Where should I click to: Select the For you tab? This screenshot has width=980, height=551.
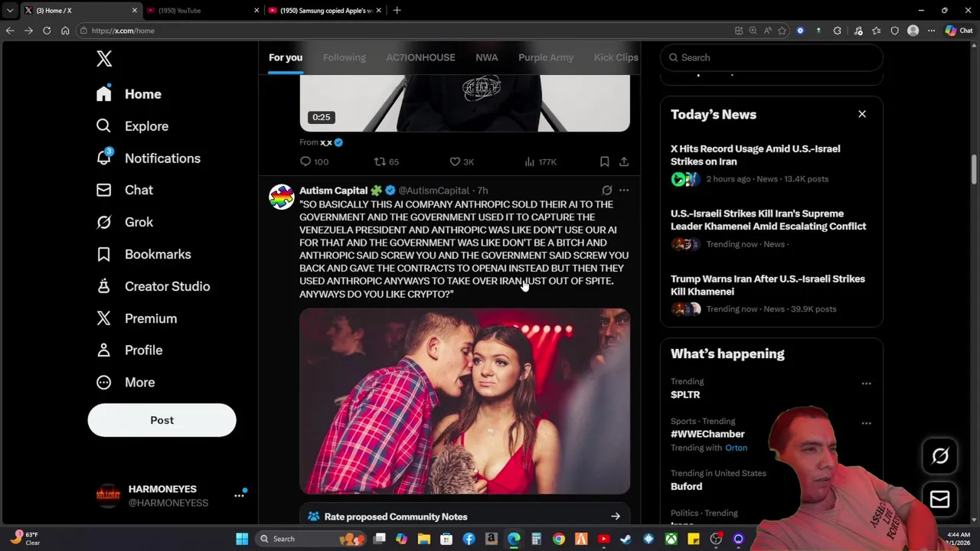click(286, 57)
